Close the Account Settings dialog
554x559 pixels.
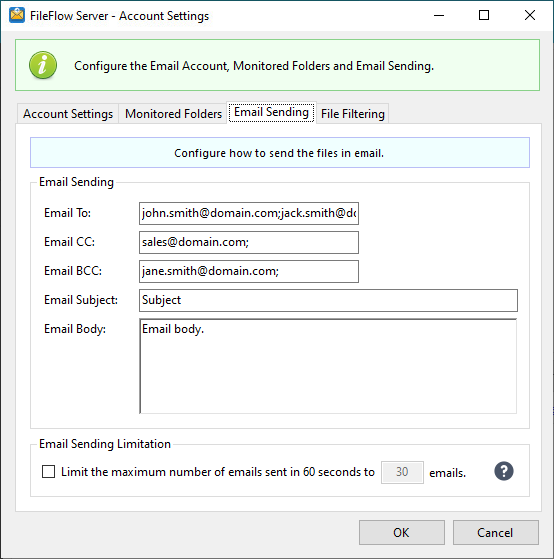coord(530,15)
